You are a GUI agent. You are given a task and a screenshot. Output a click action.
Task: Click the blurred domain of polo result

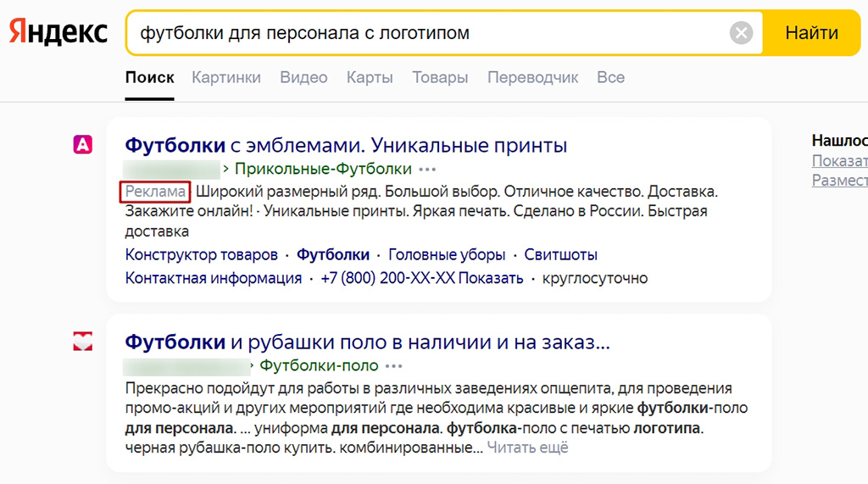click(186, 366)
